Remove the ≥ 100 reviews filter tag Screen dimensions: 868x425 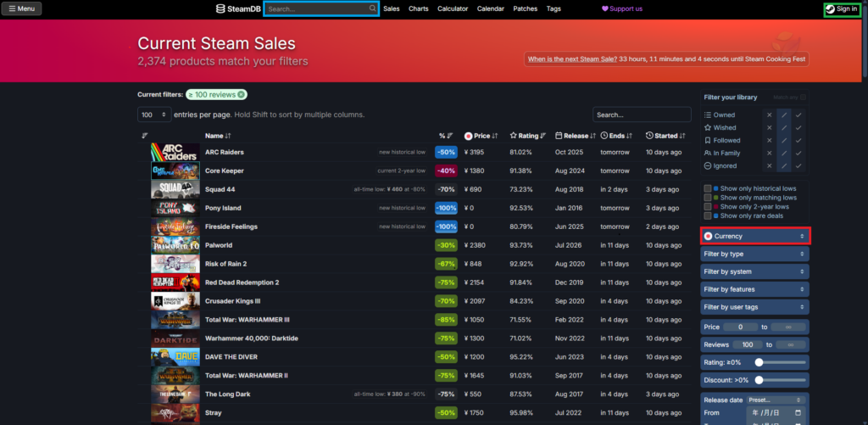click(x=241, y=95)
